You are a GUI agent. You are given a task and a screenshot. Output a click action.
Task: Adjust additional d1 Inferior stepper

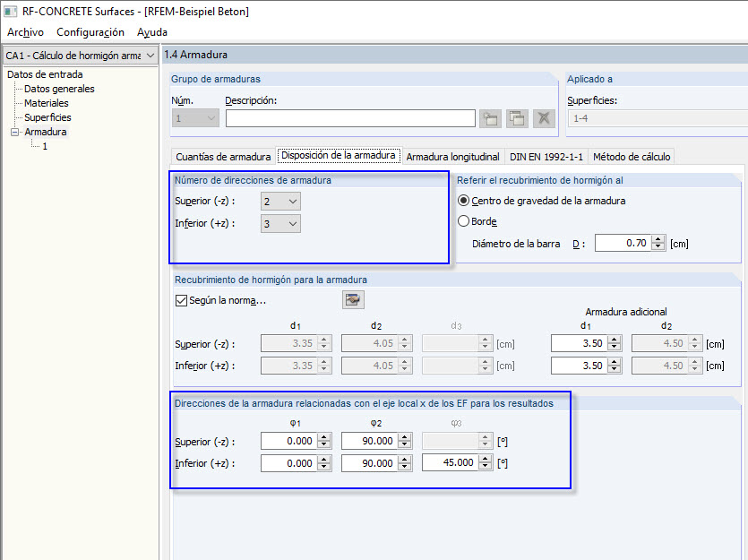(x=615, y=366)
